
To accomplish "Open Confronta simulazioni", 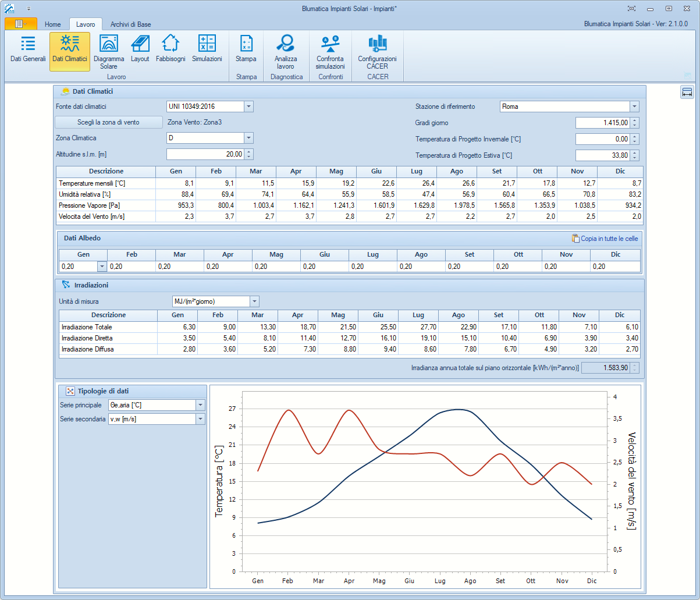I will click(x=330, y=51).
